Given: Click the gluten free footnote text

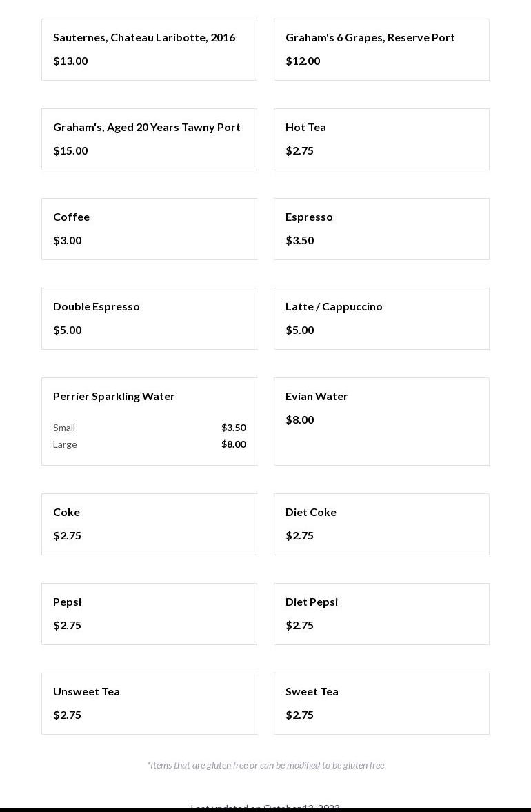Looking at the screenshot, I should point(265,765).
